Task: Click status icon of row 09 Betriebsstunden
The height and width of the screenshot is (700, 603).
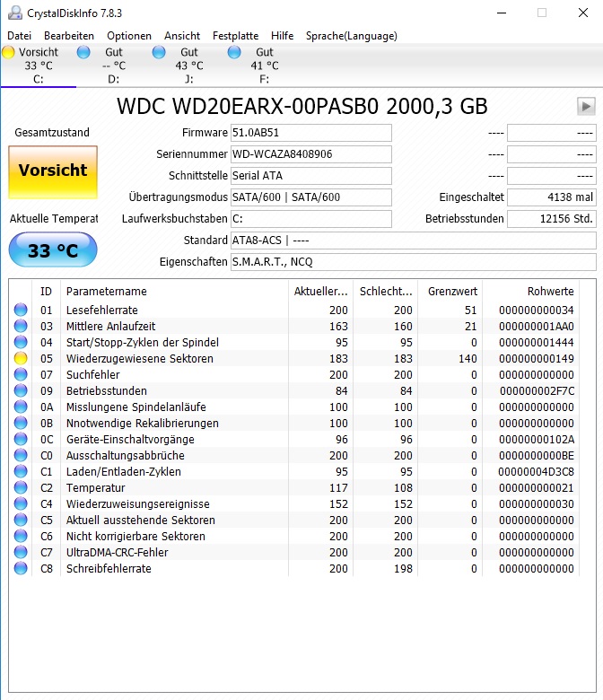Action: [21, 390]
